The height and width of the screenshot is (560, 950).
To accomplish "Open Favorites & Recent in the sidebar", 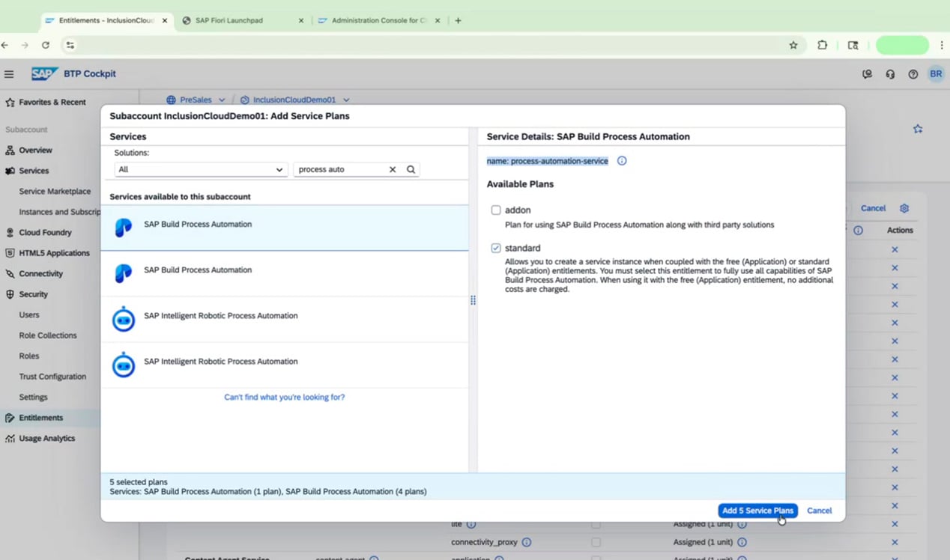I will (52, 102).
